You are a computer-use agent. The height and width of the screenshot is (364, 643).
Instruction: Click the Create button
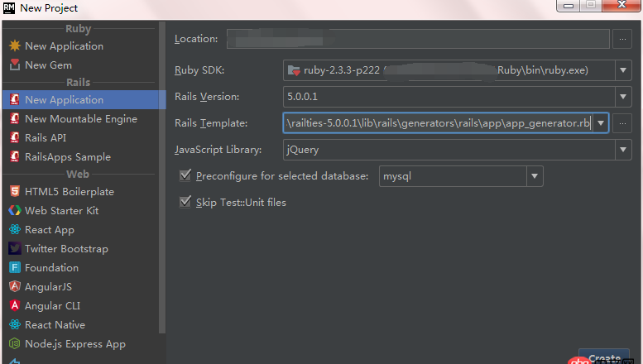[604, 357]
